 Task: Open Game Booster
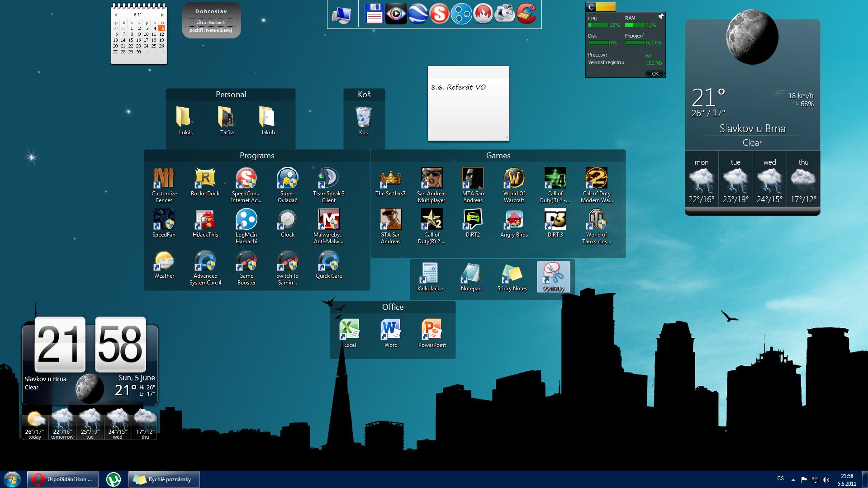click(246, 268)
